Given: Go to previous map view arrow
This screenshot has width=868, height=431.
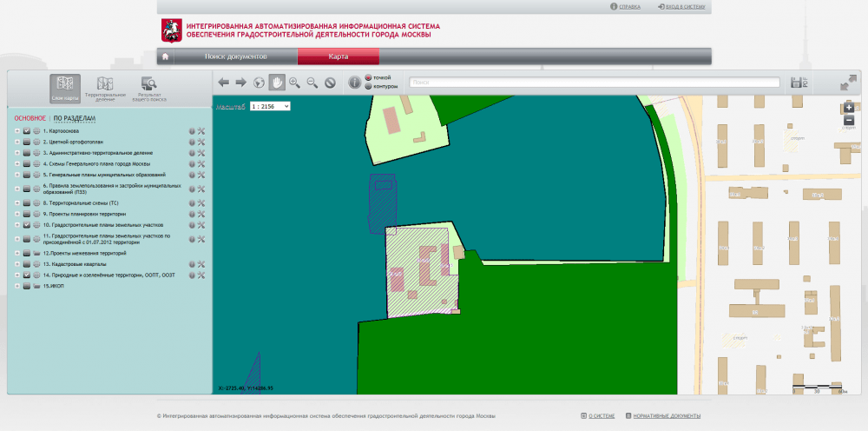Looking at the screenshot, I should click(223, 83).
